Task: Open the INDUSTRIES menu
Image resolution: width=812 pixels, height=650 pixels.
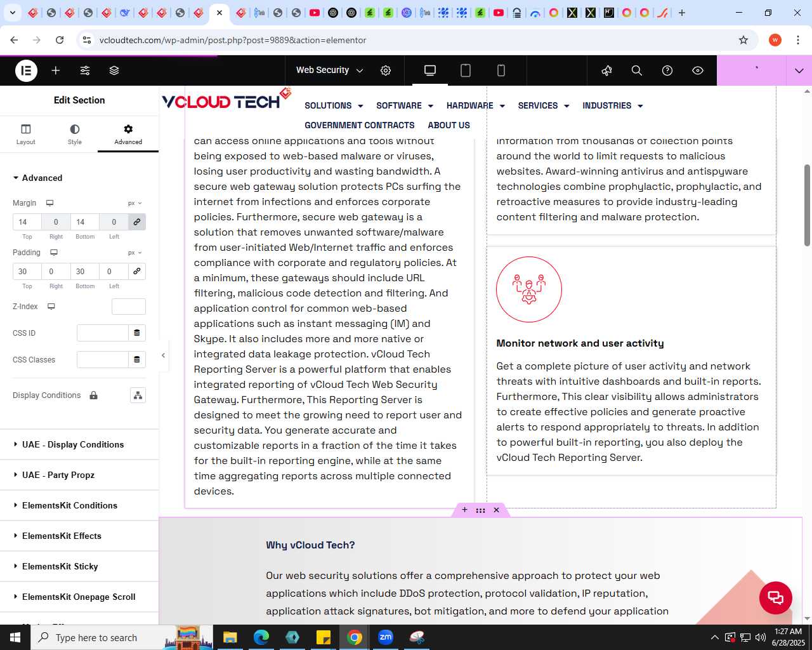Action: pyautogui.click(x=613, y=106)
